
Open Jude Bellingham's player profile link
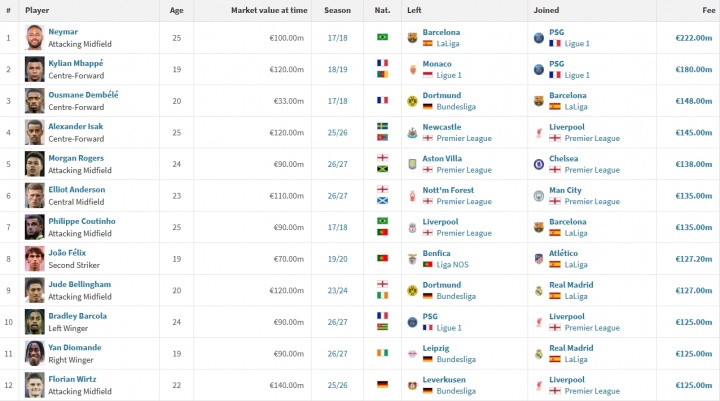[79, 284]
